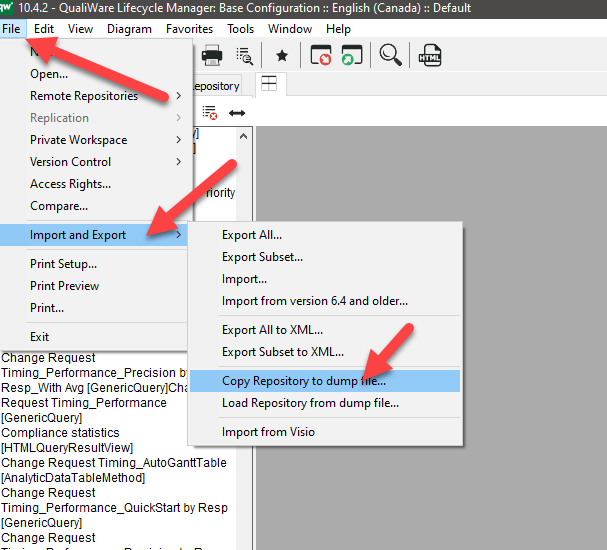The height and width of the screenshot is (550, 607).
Task: Click the list icon with red X
Action: pos(210,113)
